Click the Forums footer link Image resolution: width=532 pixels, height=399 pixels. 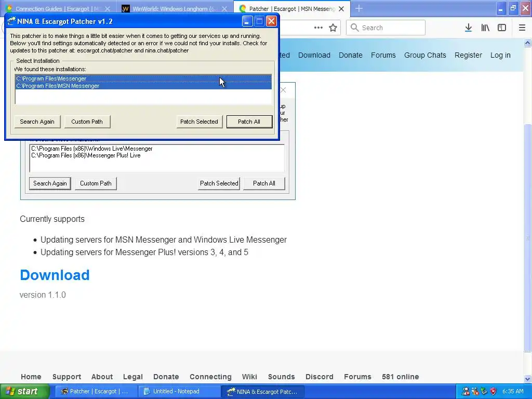(357, 377)
